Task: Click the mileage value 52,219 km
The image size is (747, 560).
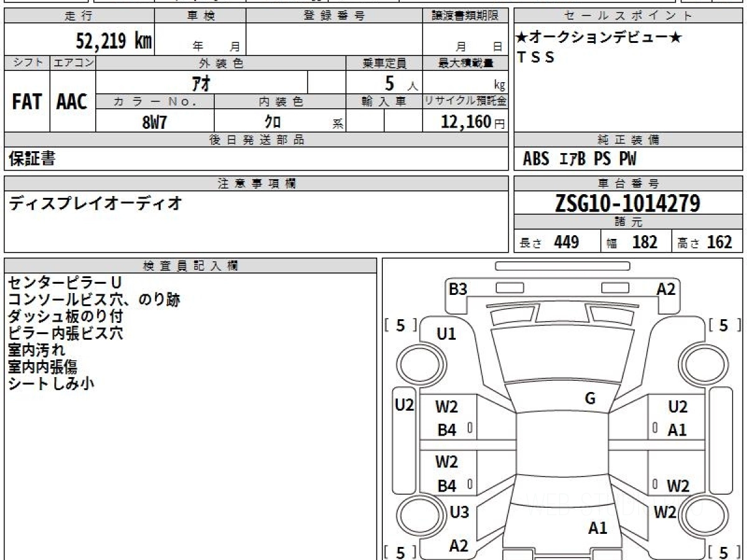Action: [x=114, y=41]
